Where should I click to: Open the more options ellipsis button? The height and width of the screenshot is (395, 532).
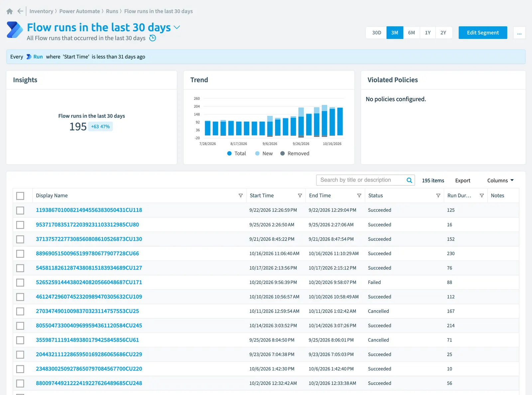click(x=519, y=33)
